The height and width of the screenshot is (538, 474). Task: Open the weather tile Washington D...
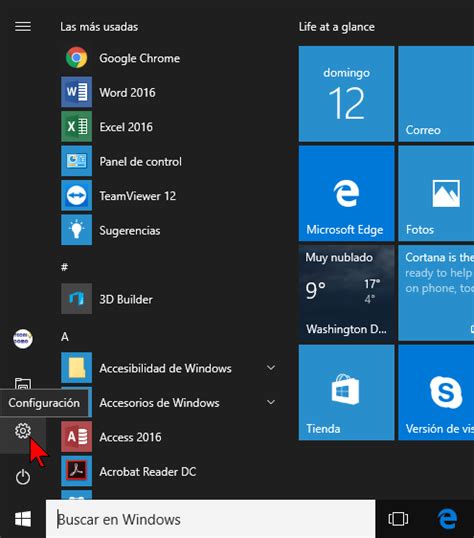click(x=346, y=293)
